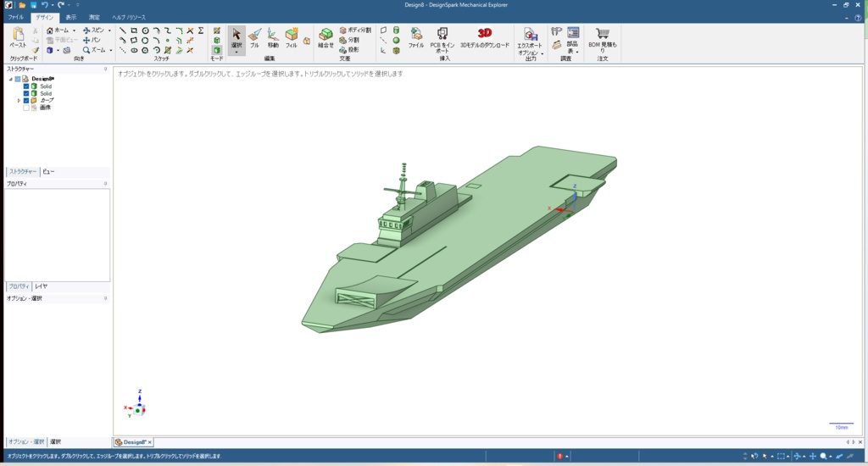Switch to the 表示 (Display) ribbon tab

71,17
